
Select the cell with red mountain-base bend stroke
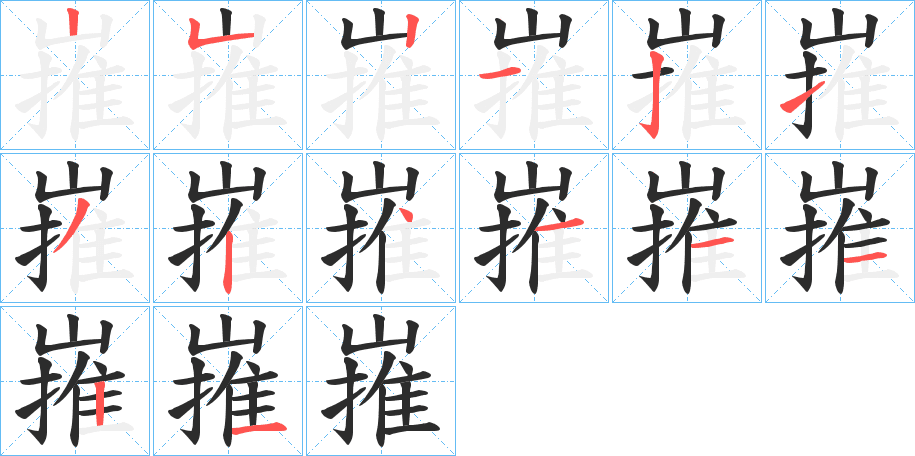[228, 75]
